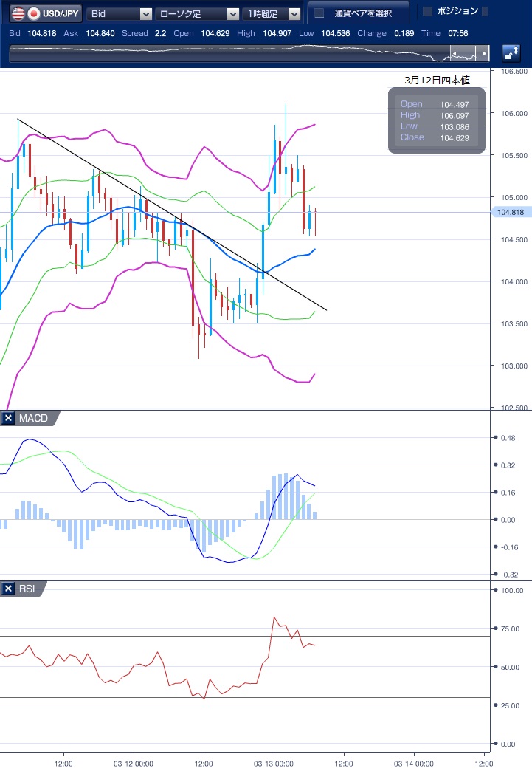Click the chart popout arrows icon
Viewport: 532px width, 774px height.
[511, 53]
